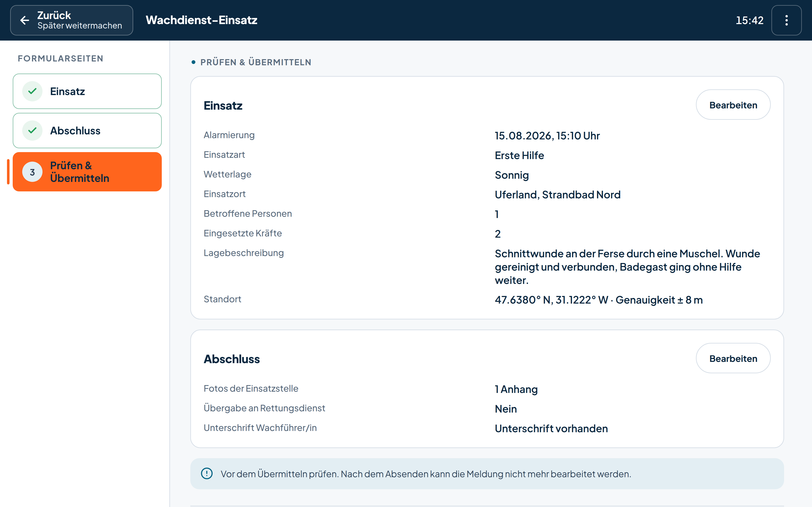Click the Alarmierung date and time value

click(547, 136)
